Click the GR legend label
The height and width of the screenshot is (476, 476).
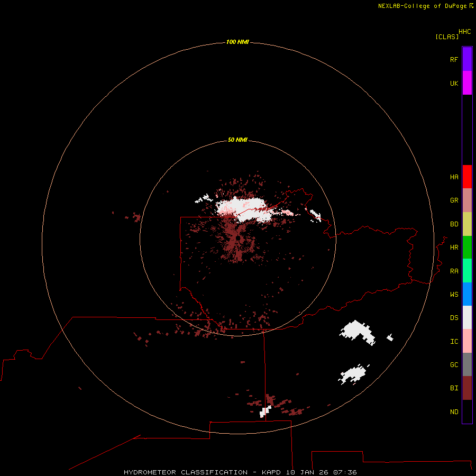click(454, 200)
